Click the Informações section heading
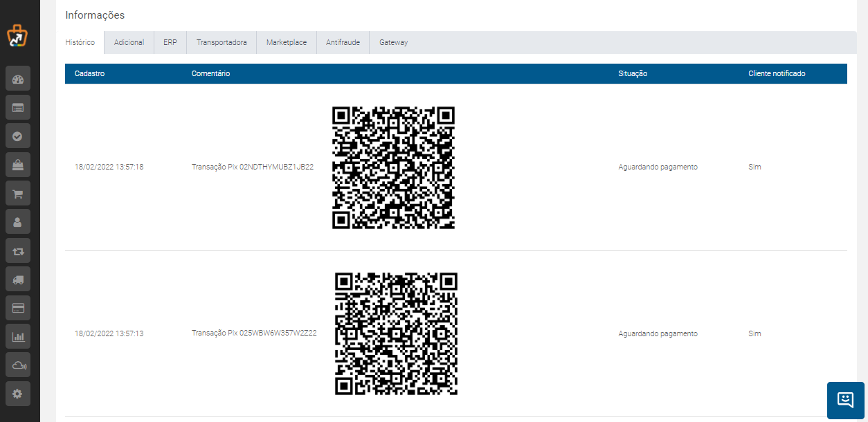 pyautogui.click(x=95, y=15)
